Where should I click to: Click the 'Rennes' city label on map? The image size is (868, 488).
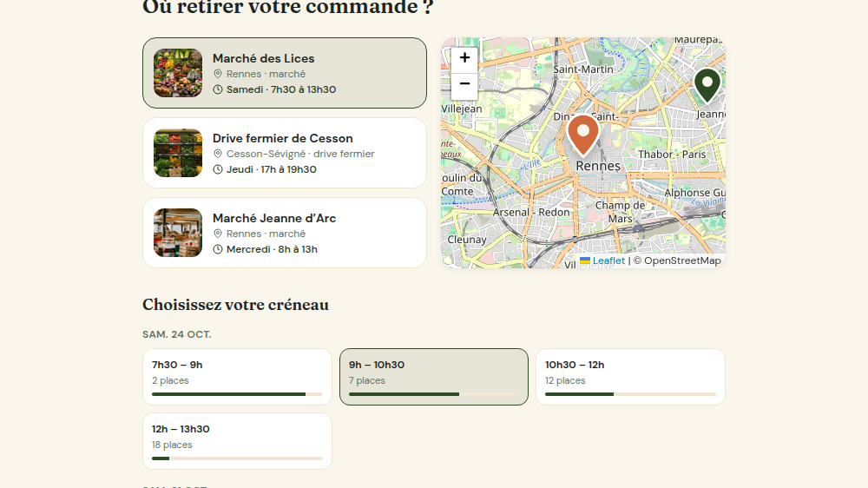(x=598, y=166)
